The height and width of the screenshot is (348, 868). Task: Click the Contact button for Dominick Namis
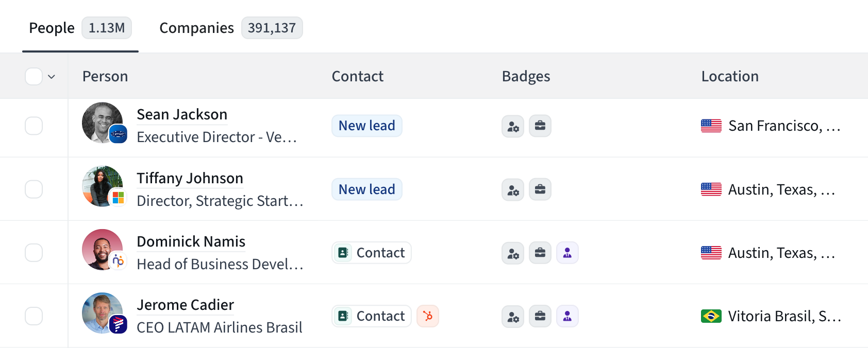coord(372,253)
